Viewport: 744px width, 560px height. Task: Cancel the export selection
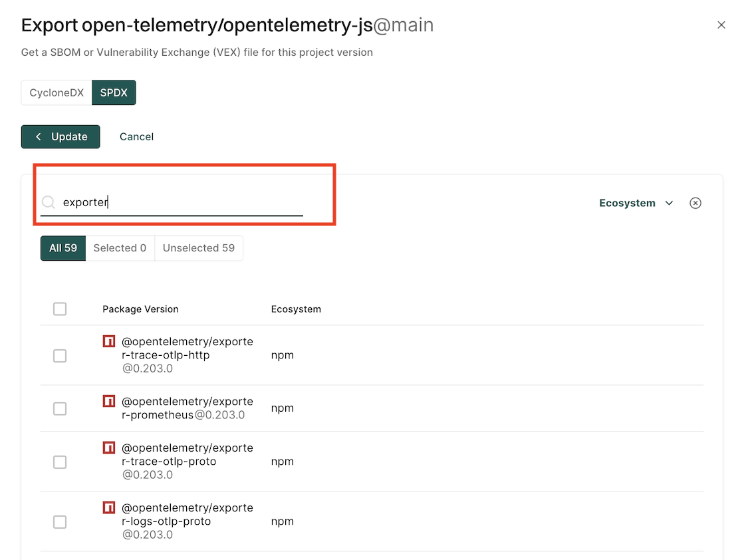click(136, 136)
